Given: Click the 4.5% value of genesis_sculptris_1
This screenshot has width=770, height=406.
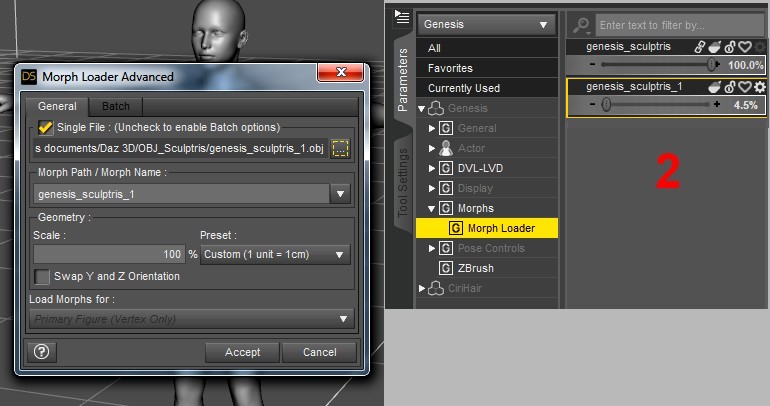Looking at the screenshot, I should (x=745, y=105).
